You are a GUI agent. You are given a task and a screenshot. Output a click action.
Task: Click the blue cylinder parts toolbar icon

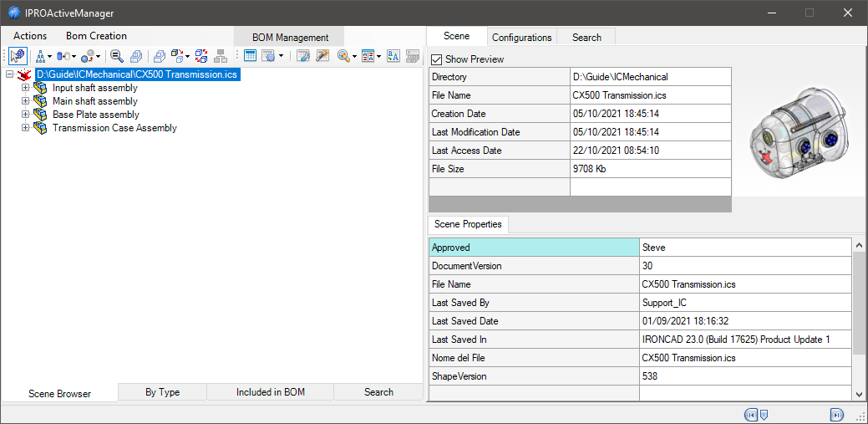(63, 55)
